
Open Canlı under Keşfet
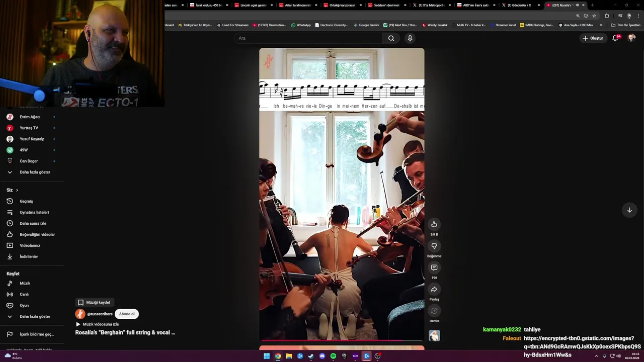click(32, 294)
